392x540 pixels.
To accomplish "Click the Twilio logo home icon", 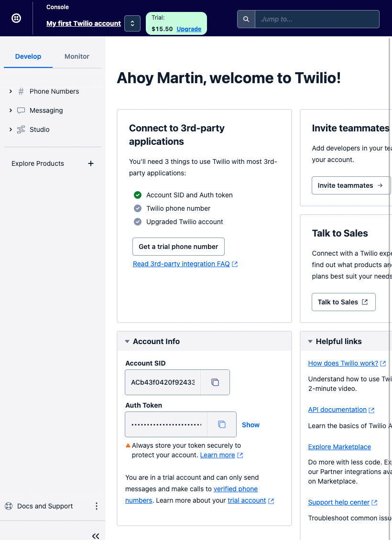I will [16, 18].
